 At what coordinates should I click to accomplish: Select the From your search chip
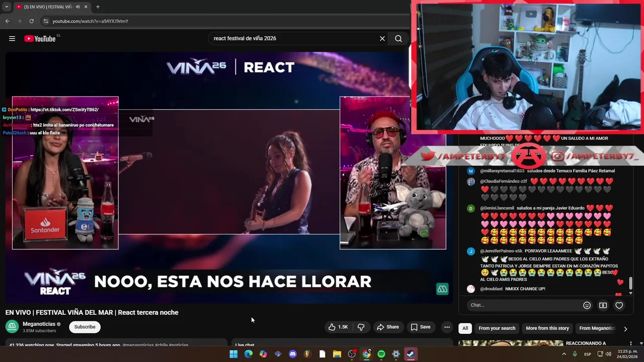click(497, 328)
